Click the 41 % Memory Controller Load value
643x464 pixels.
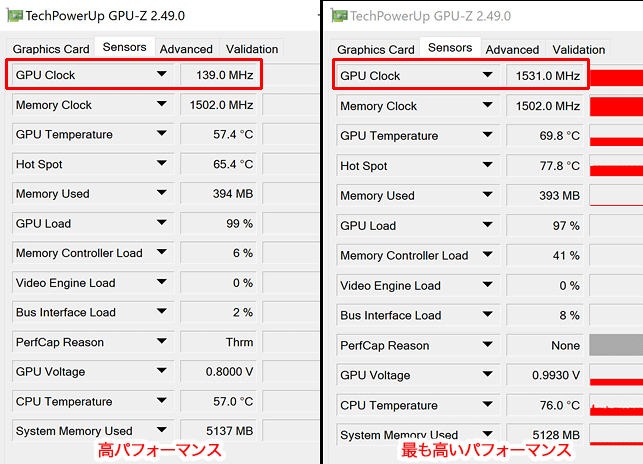pyautogui.click(x=545, y=256)
